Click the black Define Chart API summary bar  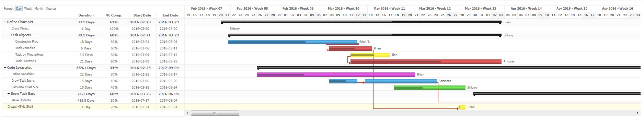tap(361, 22)
